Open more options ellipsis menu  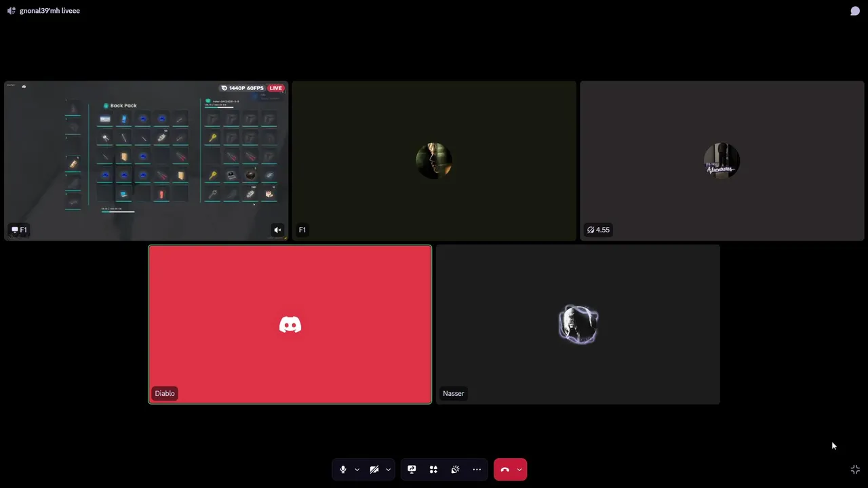pyautogui.click(x=477, y=470)
